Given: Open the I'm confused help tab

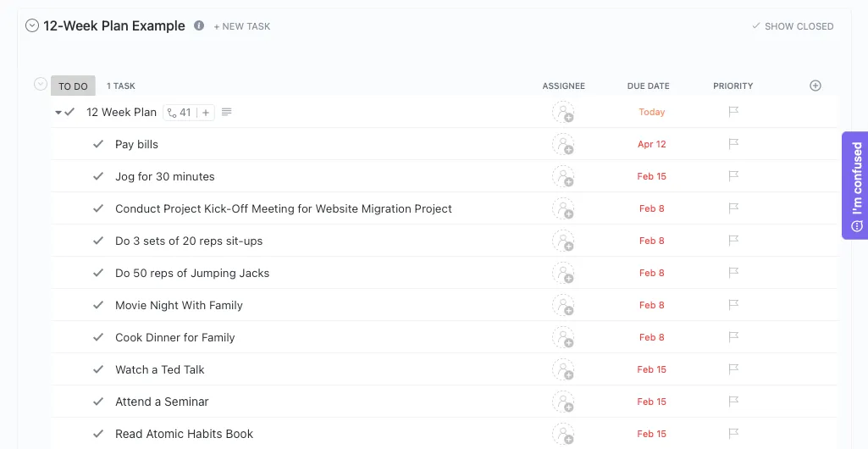Looking at the screenshot, I should [x=855, y=186].
